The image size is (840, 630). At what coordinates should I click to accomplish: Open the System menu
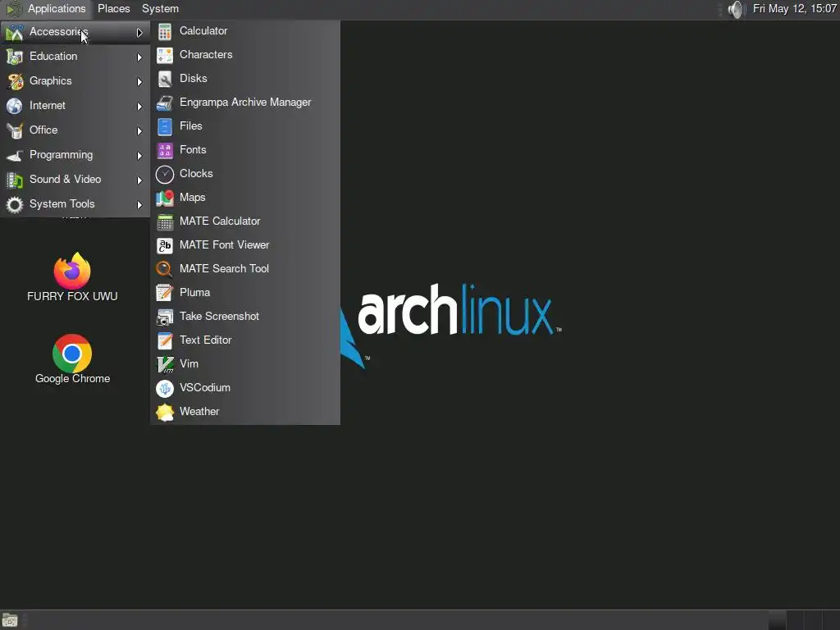tap(160, 9)
